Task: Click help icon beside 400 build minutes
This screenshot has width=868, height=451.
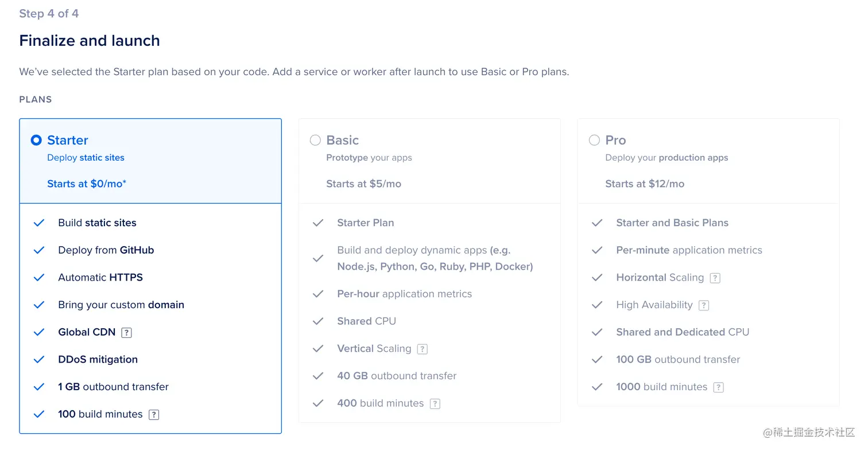Action: coord(435,403)
